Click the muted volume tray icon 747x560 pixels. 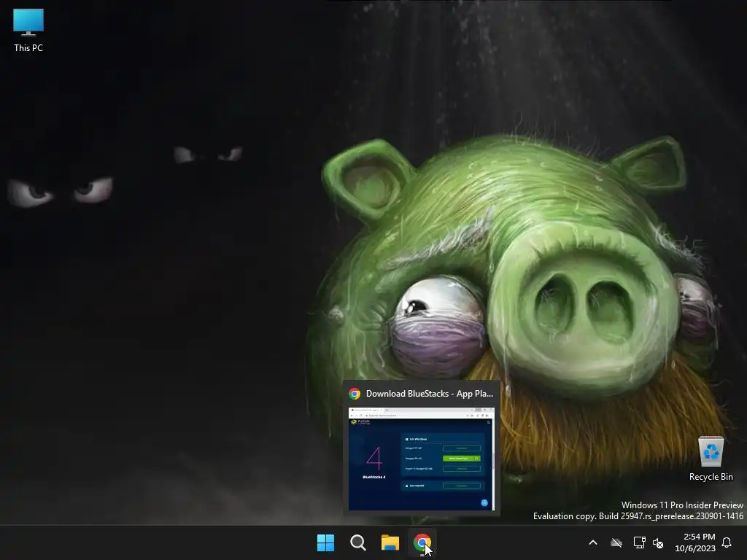(658, 542)
